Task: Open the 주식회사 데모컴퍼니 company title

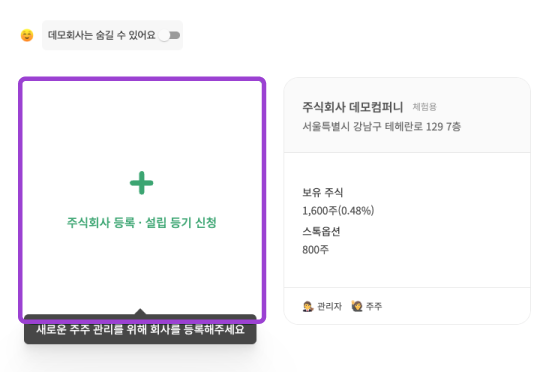Action: tap(352, 107)
